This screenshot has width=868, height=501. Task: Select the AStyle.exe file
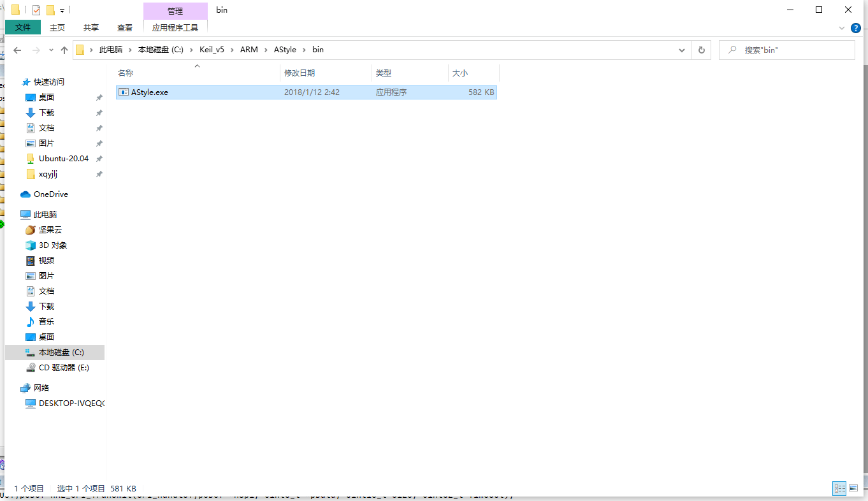150,92
